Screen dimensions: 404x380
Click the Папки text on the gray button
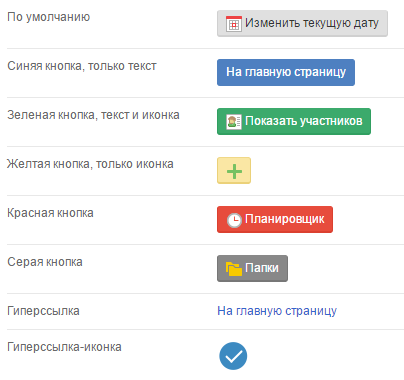262,268
